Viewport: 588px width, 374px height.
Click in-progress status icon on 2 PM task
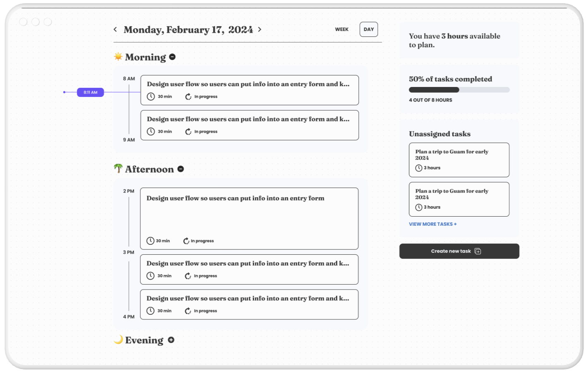point(186,241)
